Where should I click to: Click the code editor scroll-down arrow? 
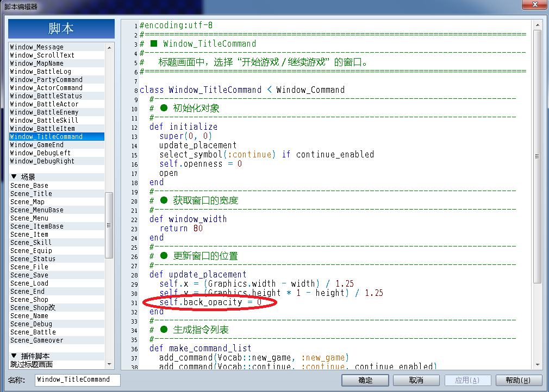point(538,365)
